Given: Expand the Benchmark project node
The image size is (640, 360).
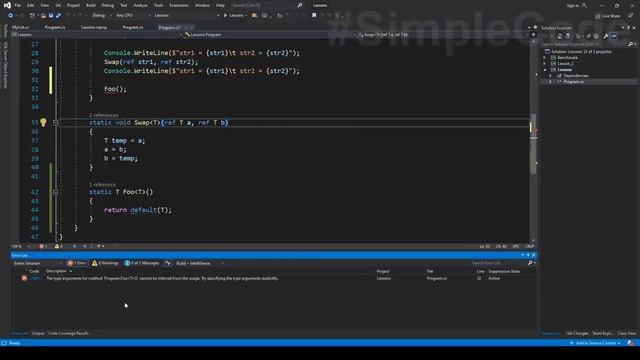Looking at the screenshot, I should [544, 58].
